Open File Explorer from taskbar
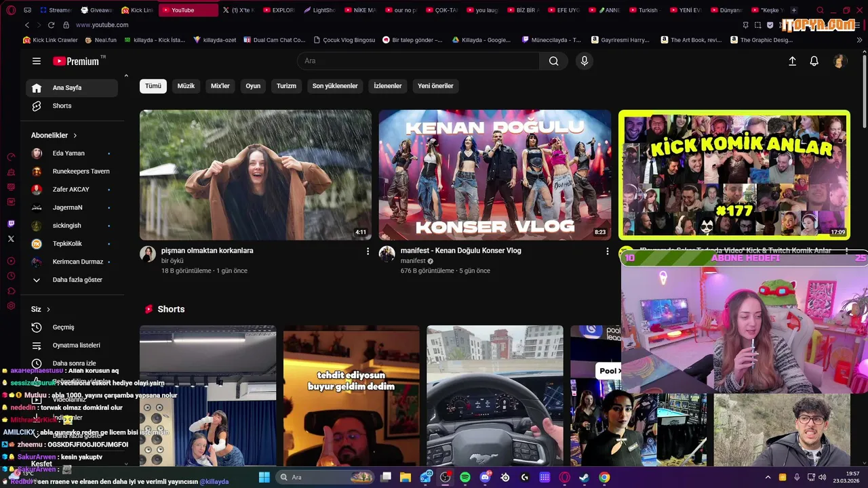Screen dimensions: 868x488 [406, 477]
